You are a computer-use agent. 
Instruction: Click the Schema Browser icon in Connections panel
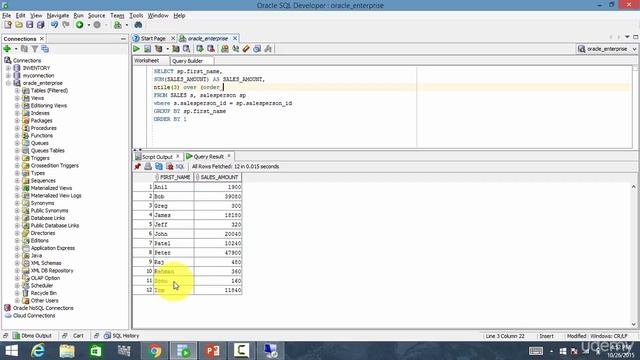click(x=45, y=49)
